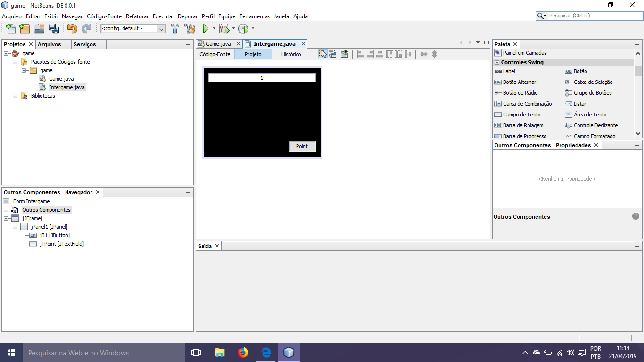
Task: Click the Redo arrow icon
Action: click(x=87, y=28)
